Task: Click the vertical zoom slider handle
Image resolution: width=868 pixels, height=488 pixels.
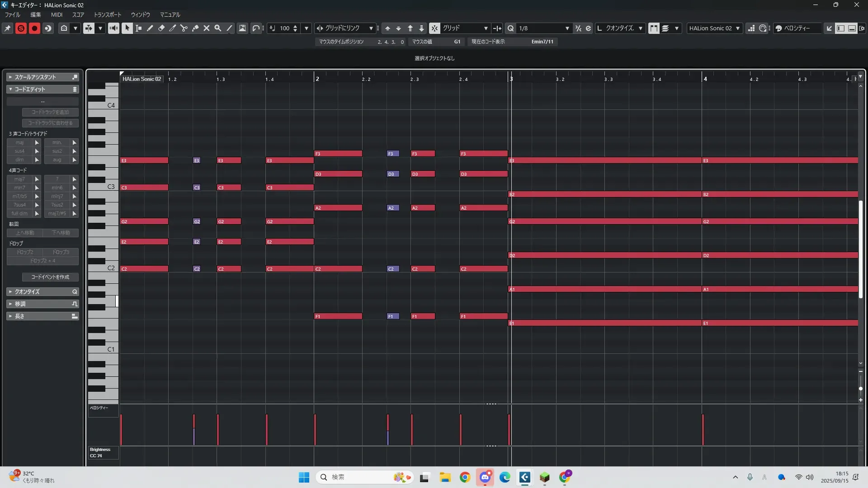Action: coord(860,389)
